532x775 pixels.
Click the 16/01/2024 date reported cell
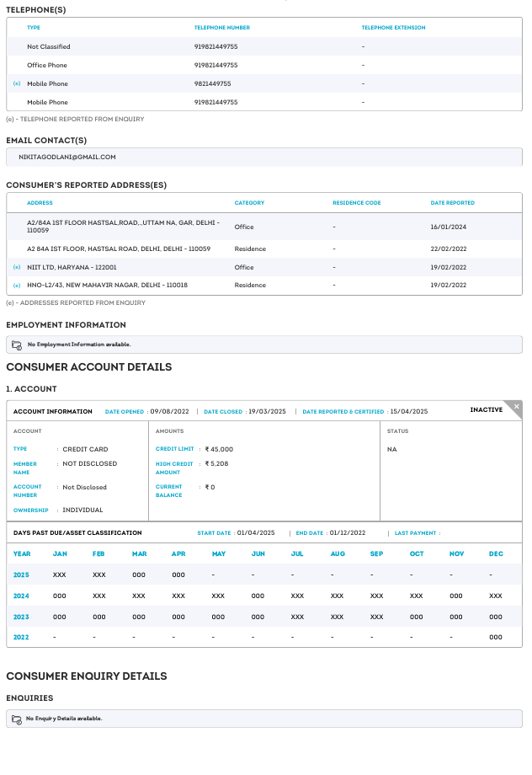coord(448,227)
